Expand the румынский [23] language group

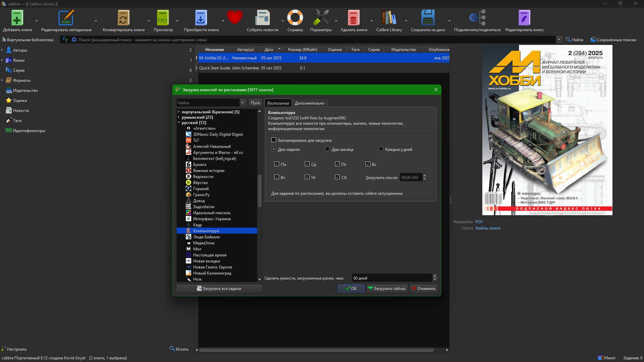click(x=179, y=117)
